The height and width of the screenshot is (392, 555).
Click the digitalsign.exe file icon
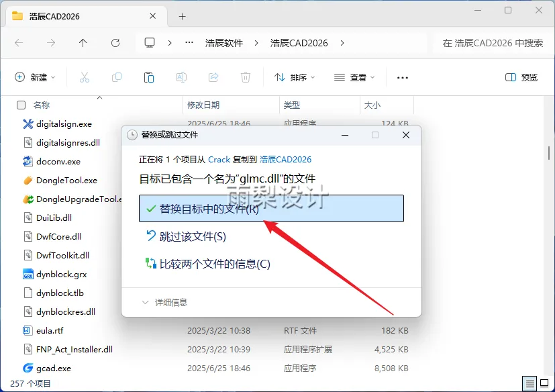coord(28,124)
